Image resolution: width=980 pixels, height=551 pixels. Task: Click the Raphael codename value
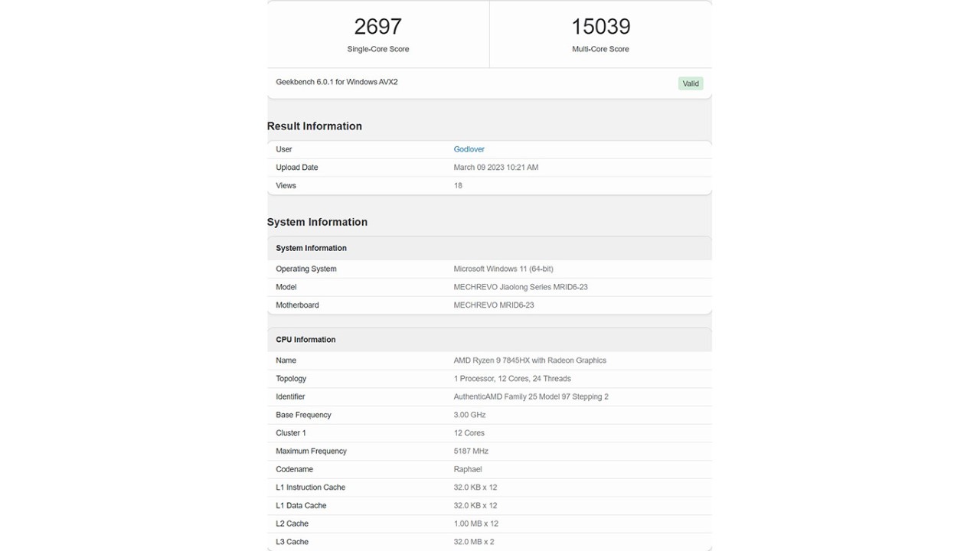[468, 469]
